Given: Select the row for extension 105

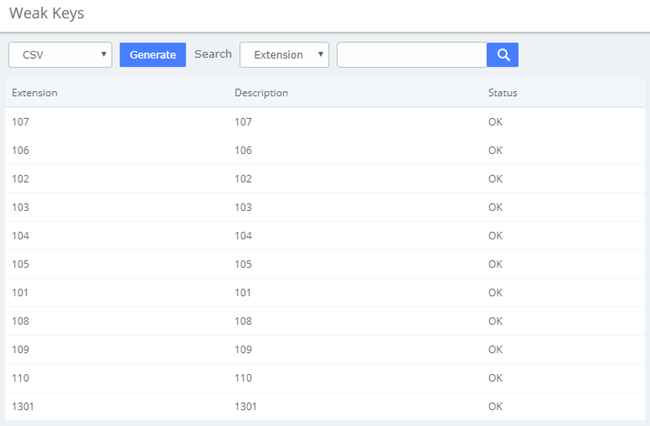Looking at the screenshot, I should coord(325,264).
